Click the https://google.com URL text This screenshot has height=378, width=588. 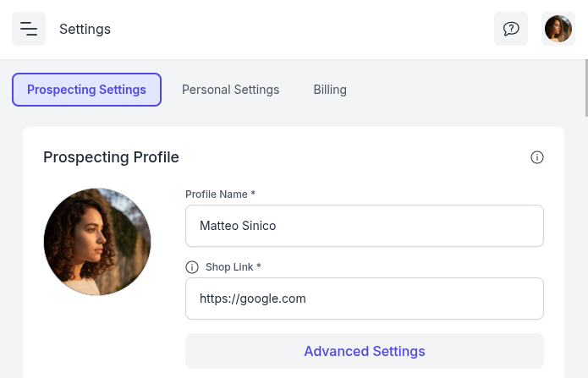[252, 299]
